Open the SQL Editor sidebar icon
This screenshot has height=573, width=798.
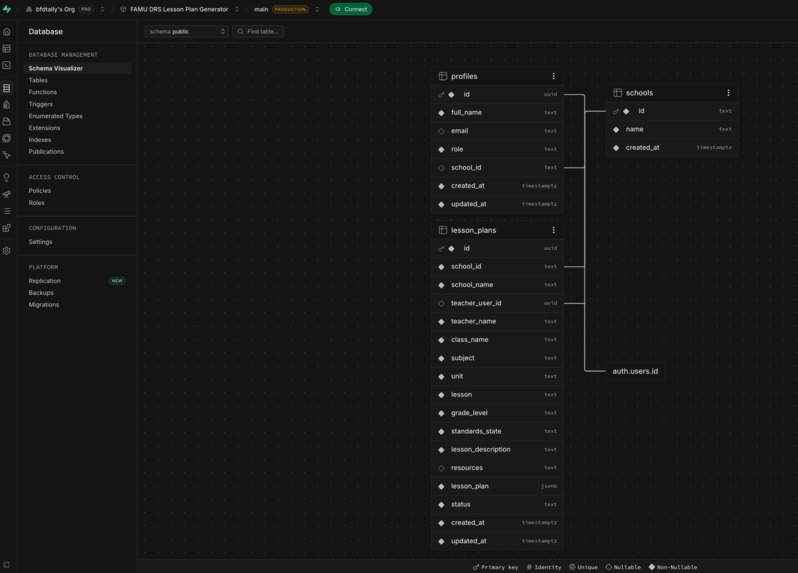click(7, 66)
